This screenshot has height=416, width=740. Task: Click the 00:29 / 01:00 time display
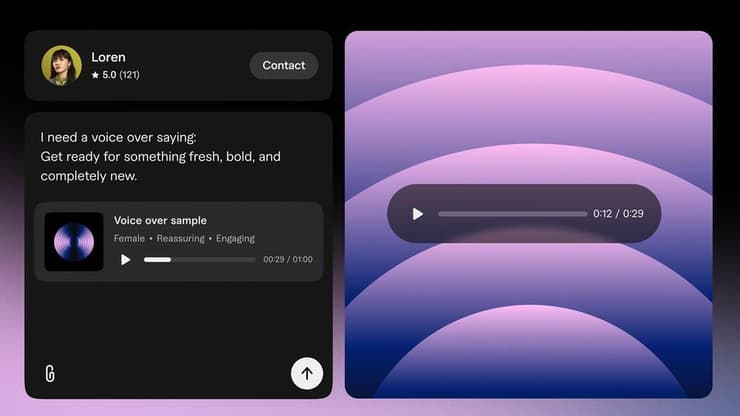coord(287,260)
